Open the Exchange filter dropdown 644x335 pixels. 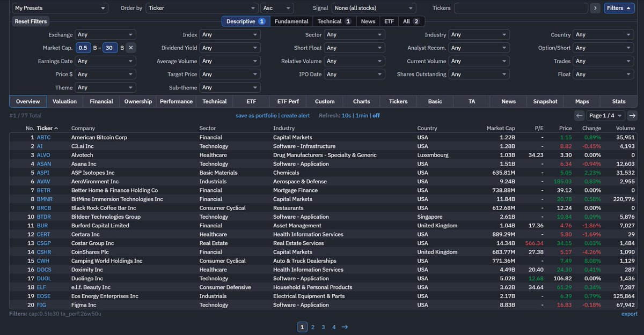pyautogui.click(x=106, y=34)
